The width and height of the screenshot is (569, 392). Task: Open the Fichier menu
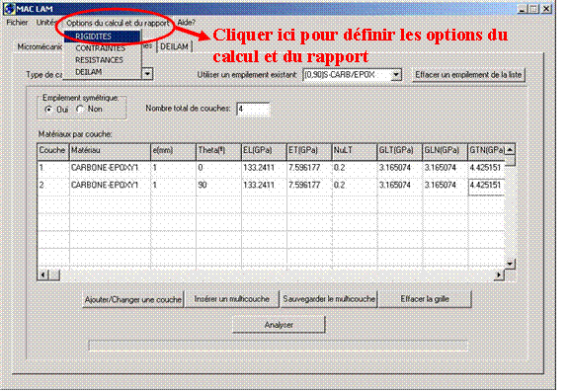point(17,23)
